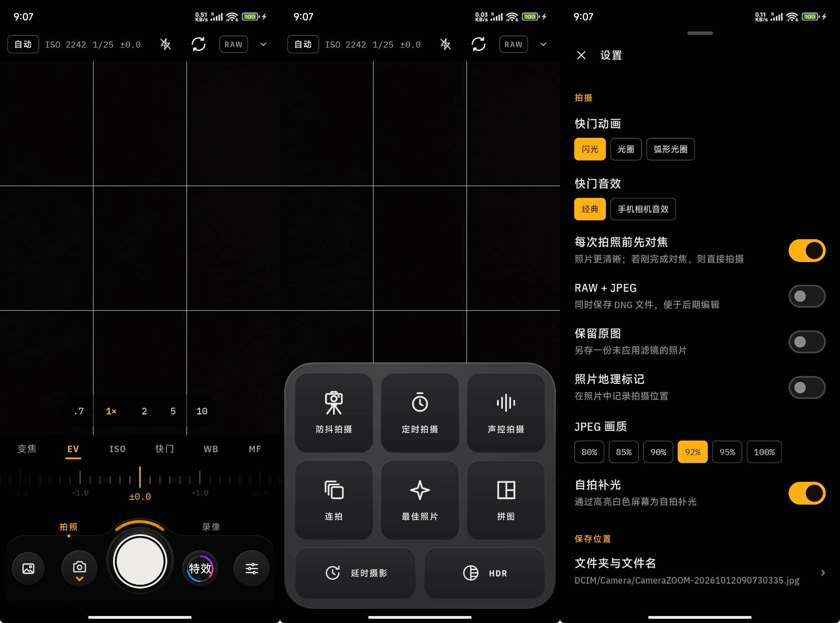Select 声控拍摄 voice mode
The image size is (840, 623).
pos(506,412)
